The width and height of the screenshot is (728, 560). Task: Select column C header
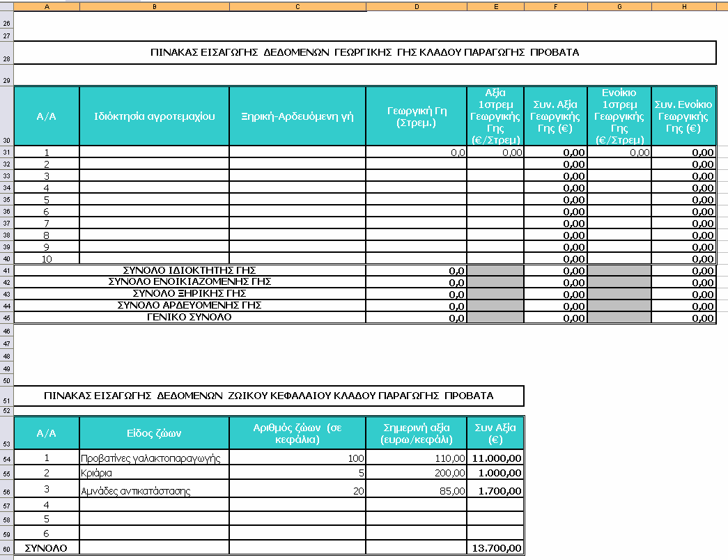297,6
